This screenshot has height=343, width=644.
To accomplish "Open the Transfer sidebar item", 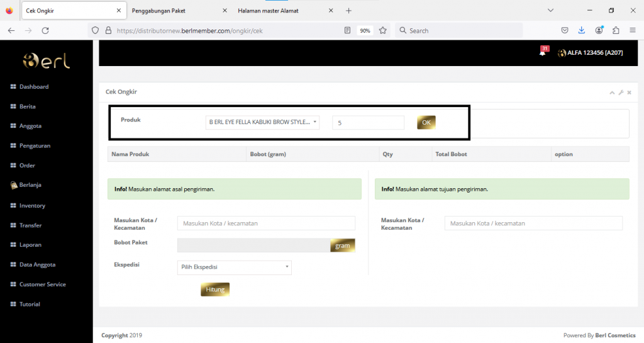I will coord(30,225).
